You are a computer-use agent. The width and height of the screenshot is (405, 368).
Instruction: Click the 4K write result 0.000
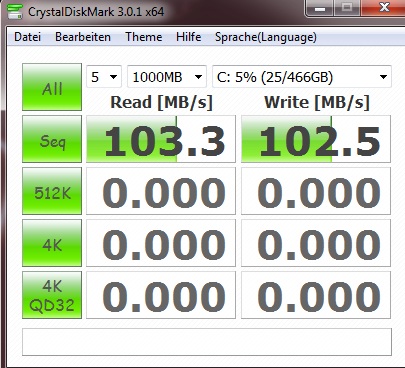point(316,243)
